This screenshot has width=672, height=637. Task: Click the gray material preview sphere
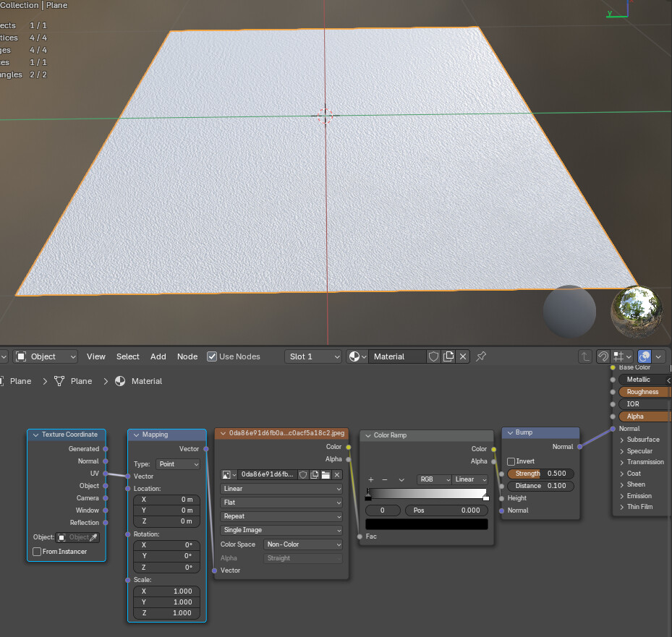point(569,312)
